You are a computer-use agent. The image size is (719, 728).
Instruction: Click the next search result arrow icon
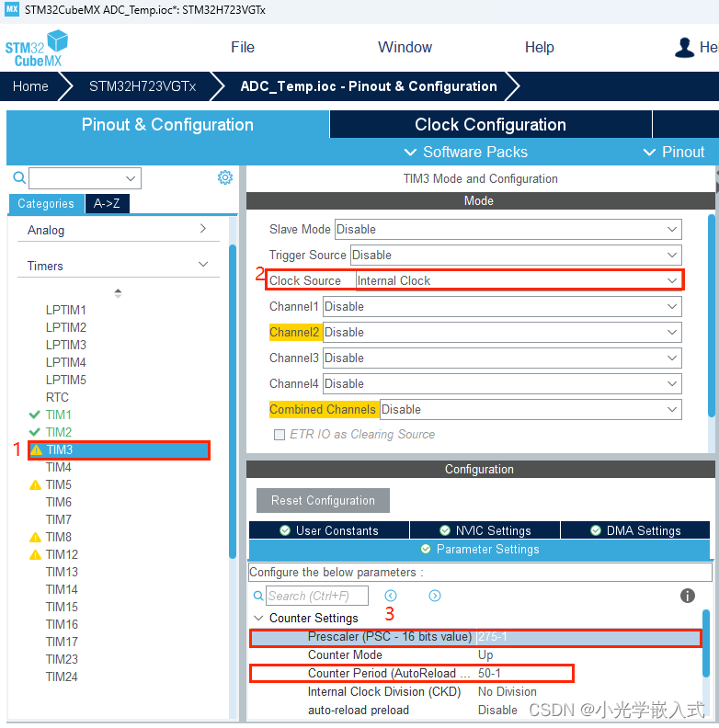click(x=435, y=596)
